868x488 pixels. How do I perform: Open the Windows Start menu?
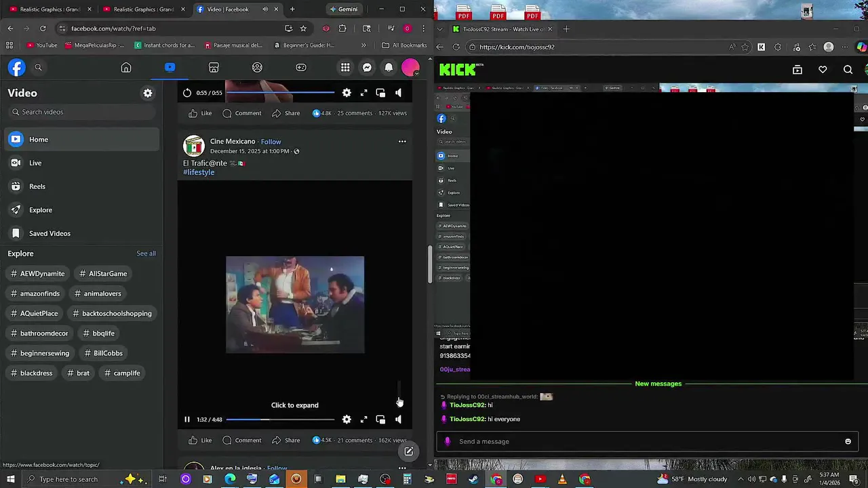(11, 479)
